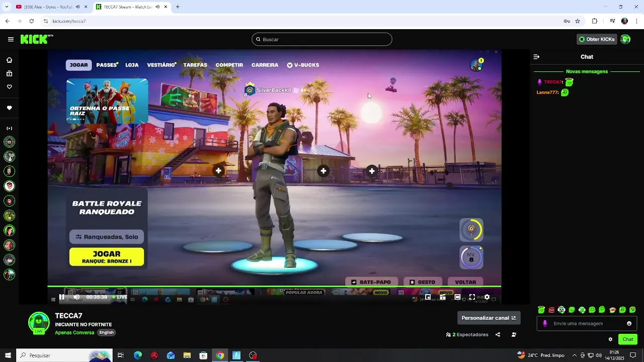The image size is (644, 362).
Task: Open the TAREFAS tab in Fortnite
Action: 195,65
